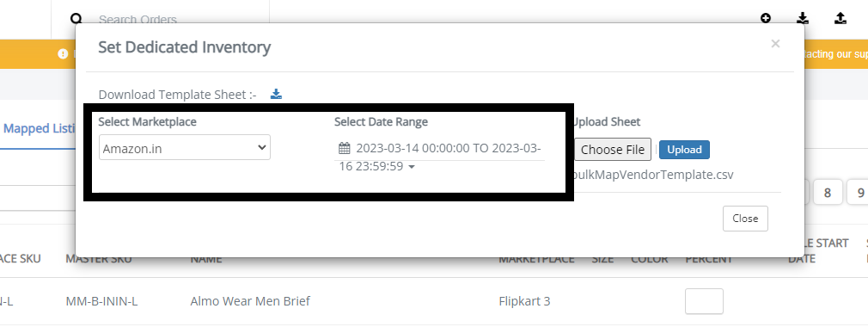Click the plus circle add icon
Image resolution: width=868 pixels, height=327 pixels.
[x=766, y=18]
